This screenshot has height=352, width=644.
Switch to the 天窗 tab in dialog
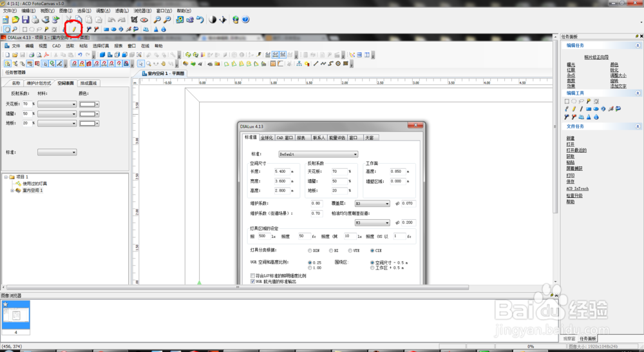(370, 138)
